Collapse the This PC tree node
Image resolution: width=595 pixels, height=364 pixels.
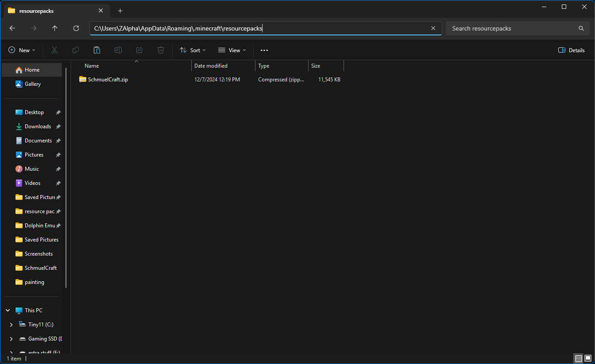point(8,310)
